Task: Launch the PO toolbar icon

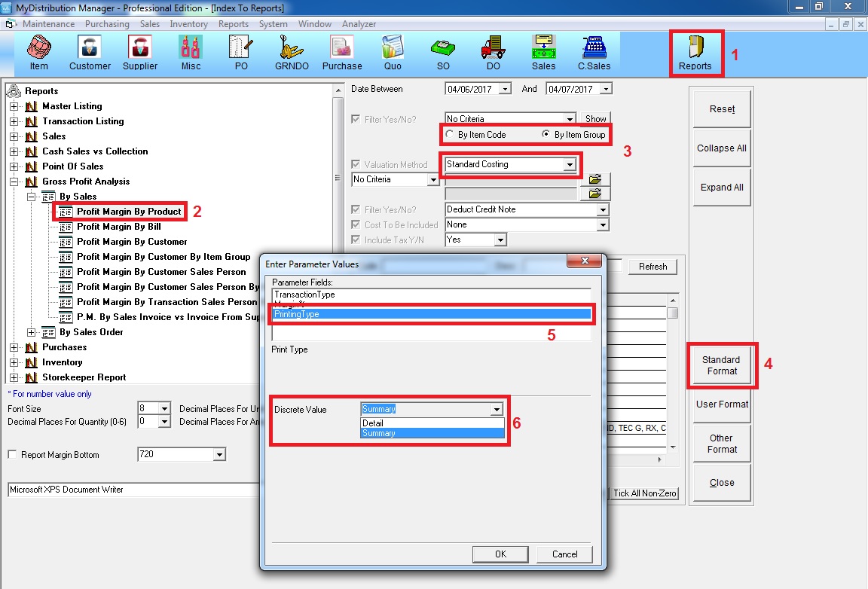Action: [x=241, y=51]
